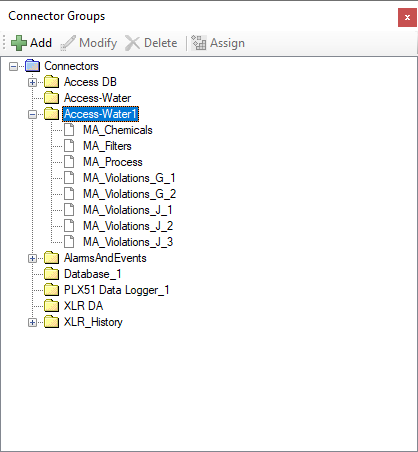
Task: Click the MA_Chemicals document icon
Action: [x=69, y=130]
